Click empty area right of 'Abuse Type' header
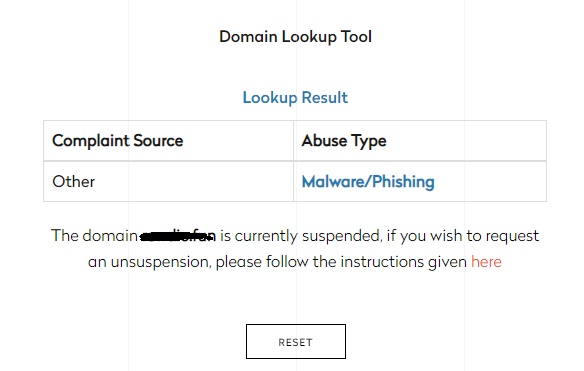This screenshot has width=584, height=371. tap(466, 141)
